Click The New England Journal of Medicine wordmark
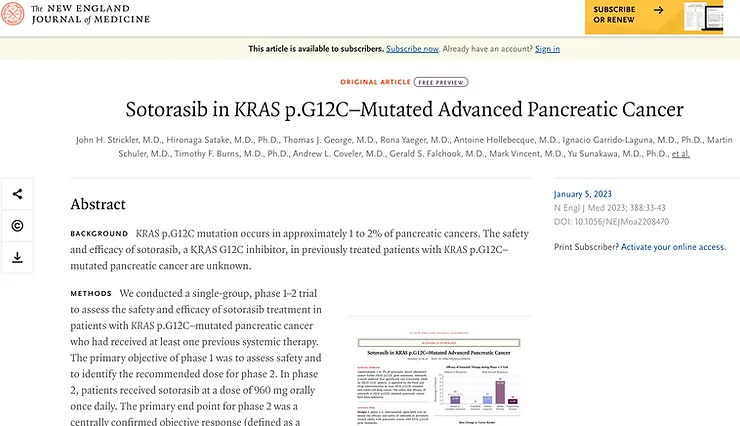The image size is (740, 426). [91, 14]
